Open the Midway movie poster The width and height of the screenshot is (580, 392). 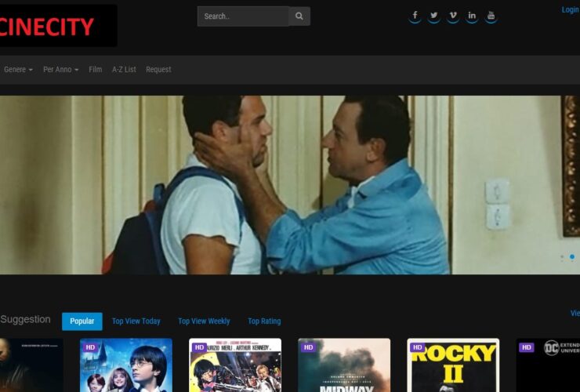point(344,368)
